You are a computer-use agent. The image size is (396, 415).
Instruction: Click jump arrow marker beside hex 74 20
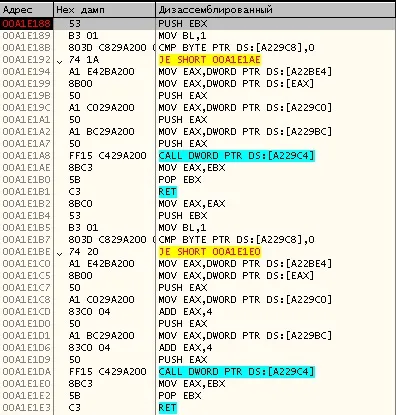(x=60, y=254)
